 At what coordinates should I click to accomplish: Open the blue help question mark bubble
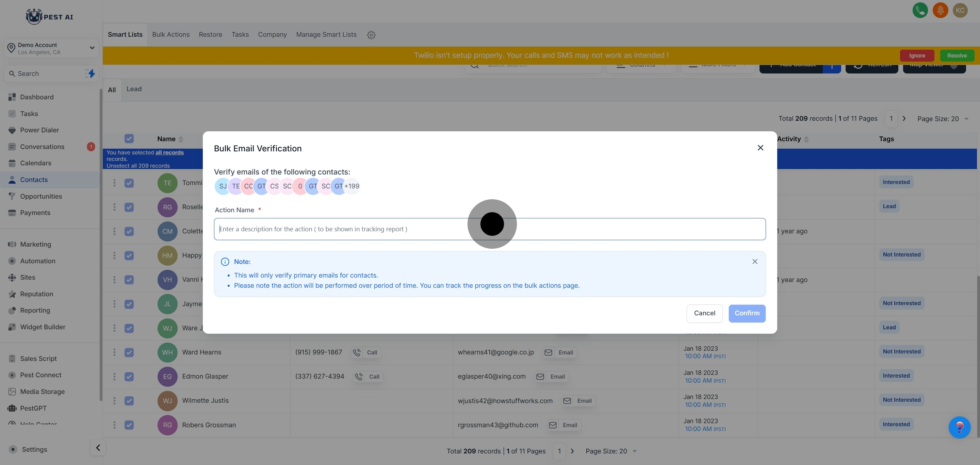pos(959,427)
